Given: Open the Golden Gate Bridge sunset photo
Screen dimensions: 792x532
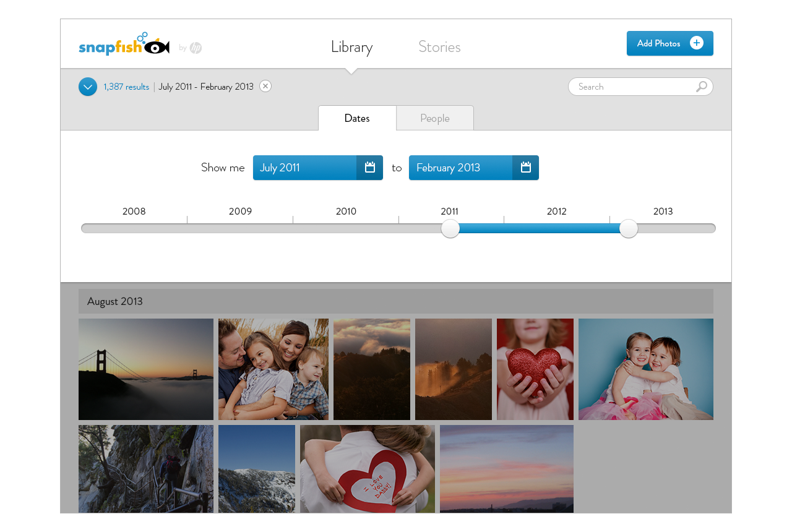Looking at the screenshot, I should point(146,369).
